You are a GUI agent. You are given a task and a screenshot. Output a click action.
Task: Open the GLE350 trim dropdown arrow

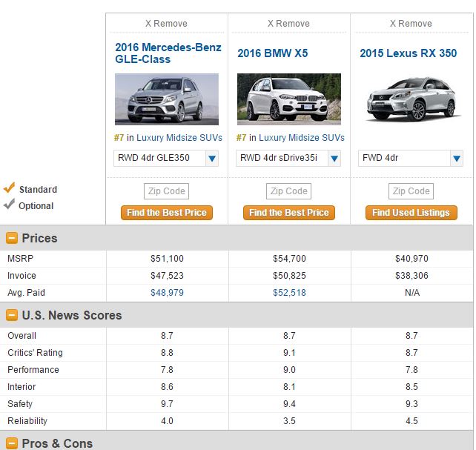click(x=212, y=158)
